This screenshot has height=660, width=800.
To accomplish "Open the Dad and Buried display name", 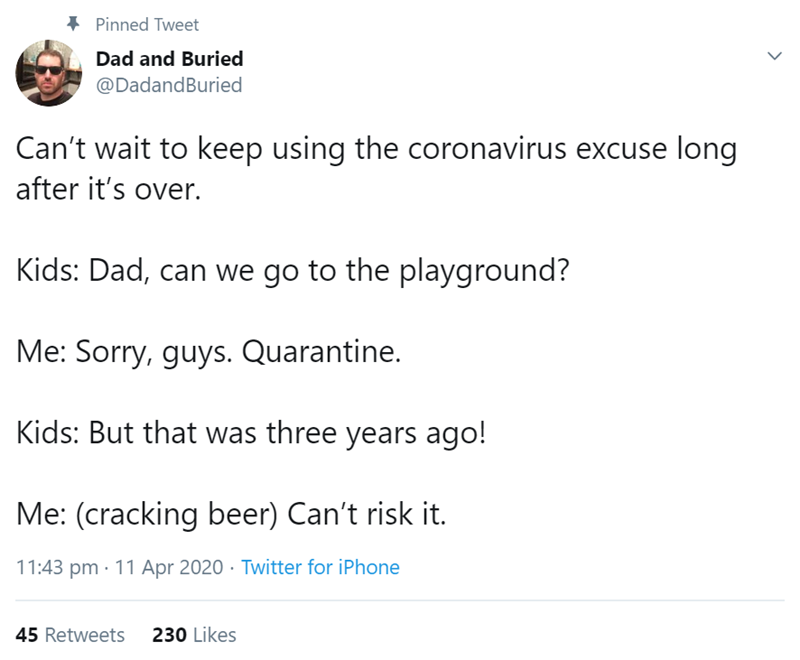I will (169, 59).
